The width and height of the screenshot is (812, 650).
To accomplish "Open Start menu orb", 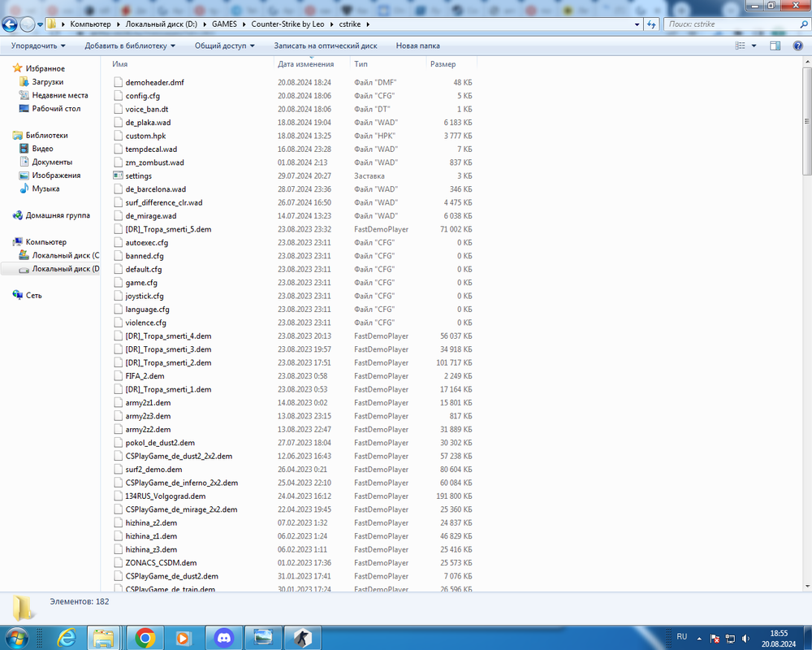I will point(15,637).
